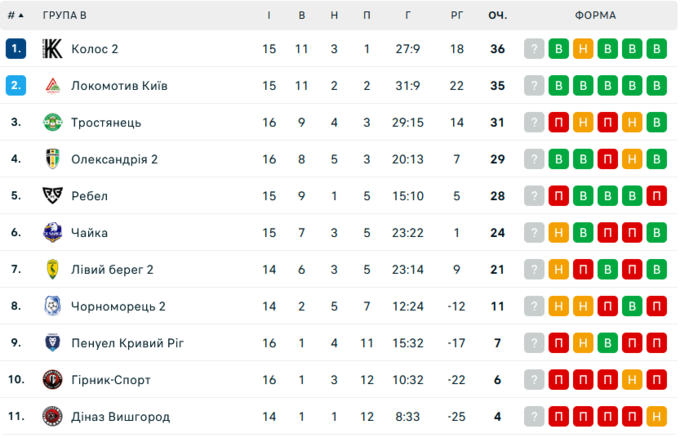Screen dimensions: 680x438
Task: Click the Чайка club crest
Action: click(53, 233)
